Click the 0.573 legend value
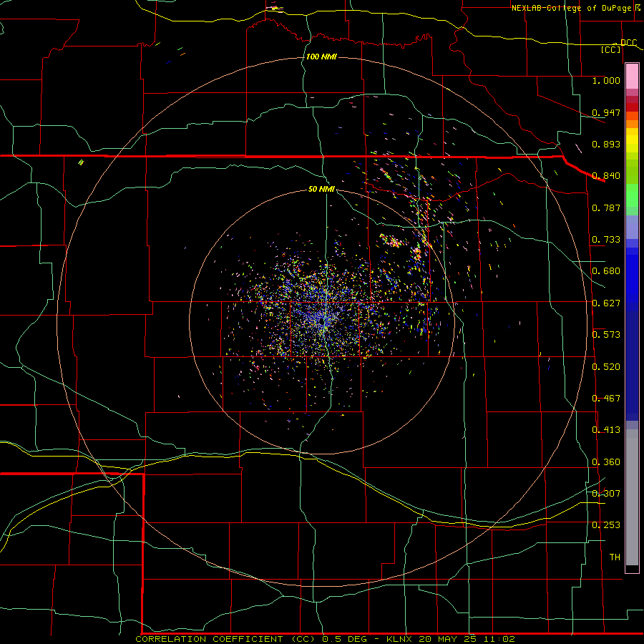The image size is (644, 644). pyautogui.click(x=606, y=335)
